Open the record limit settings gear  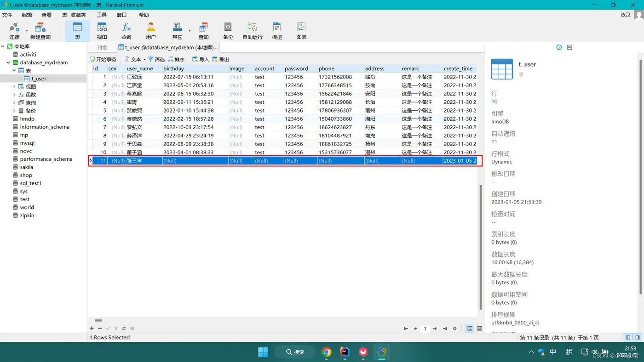click(x=455, y=328)
